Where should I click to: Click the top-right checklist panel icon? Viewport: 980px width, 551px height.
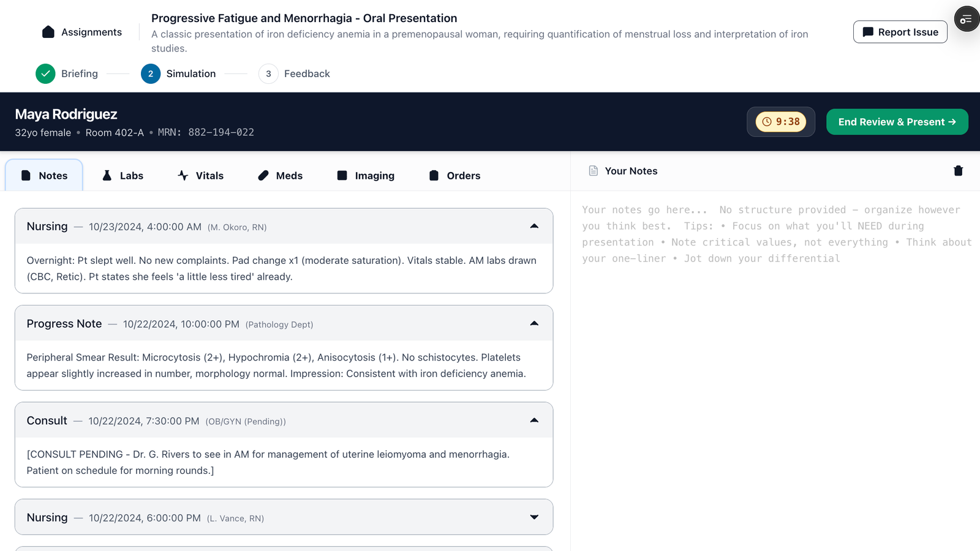(966, 19)
